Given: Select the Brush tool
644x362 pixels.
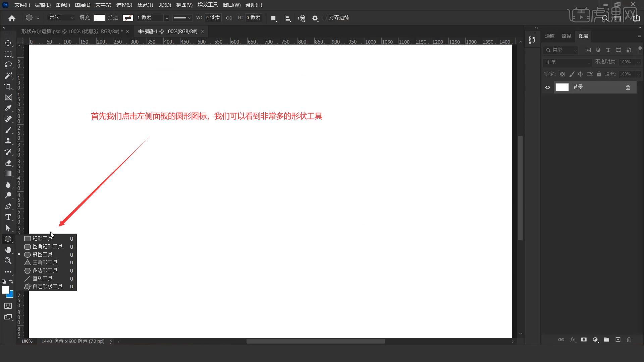Looking at the screenshot, I should [8, 130].
